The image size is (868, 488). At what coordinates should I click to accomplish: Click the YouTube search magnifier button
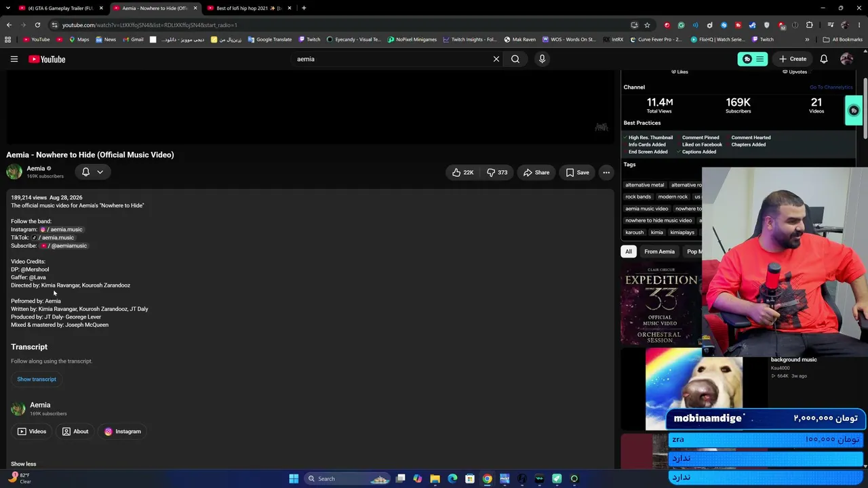[x=515, y=59]
